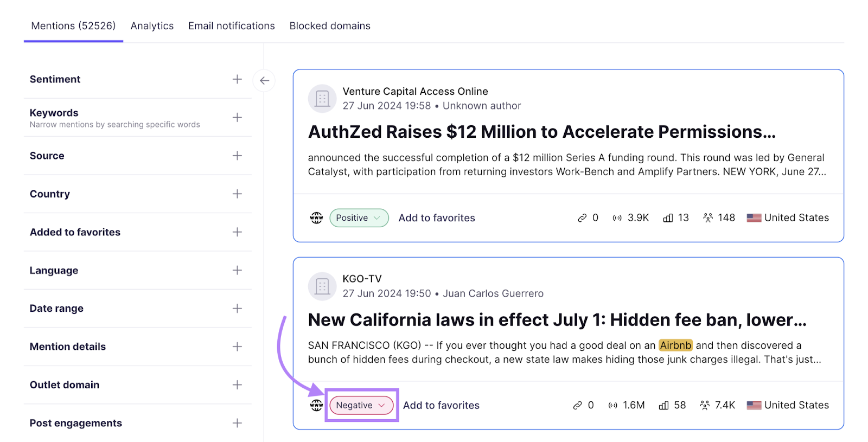Expand the Country filter section

[237, 194]
